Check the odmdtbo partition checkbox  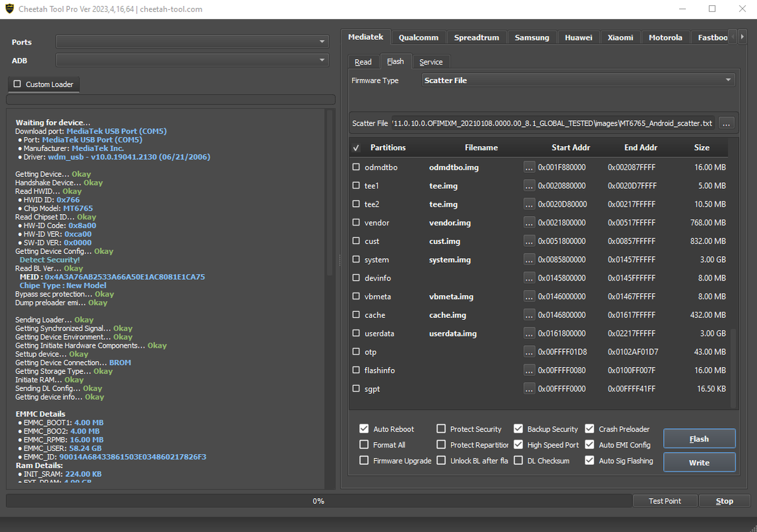pos(357,166)
